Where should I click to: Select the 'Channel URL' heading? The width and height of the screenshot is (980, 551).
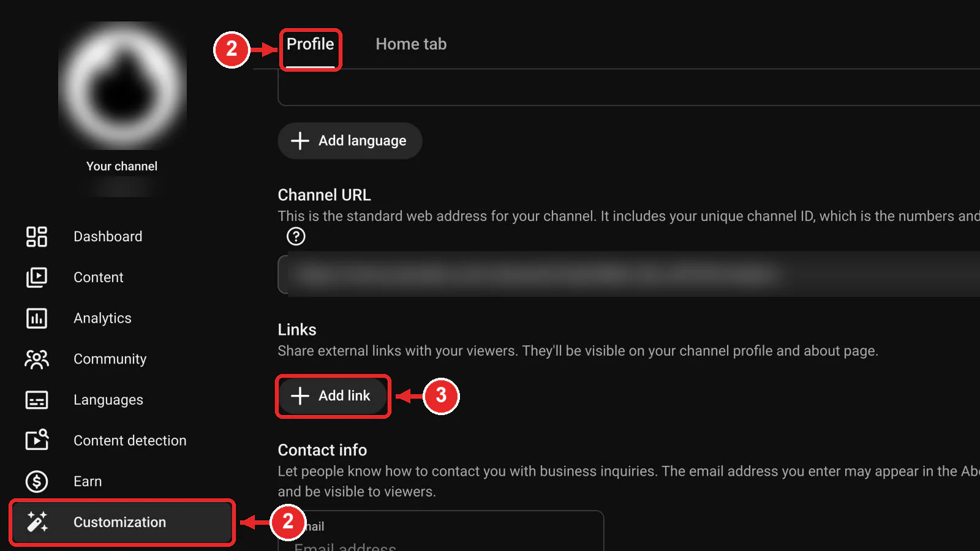pos(324,195)
